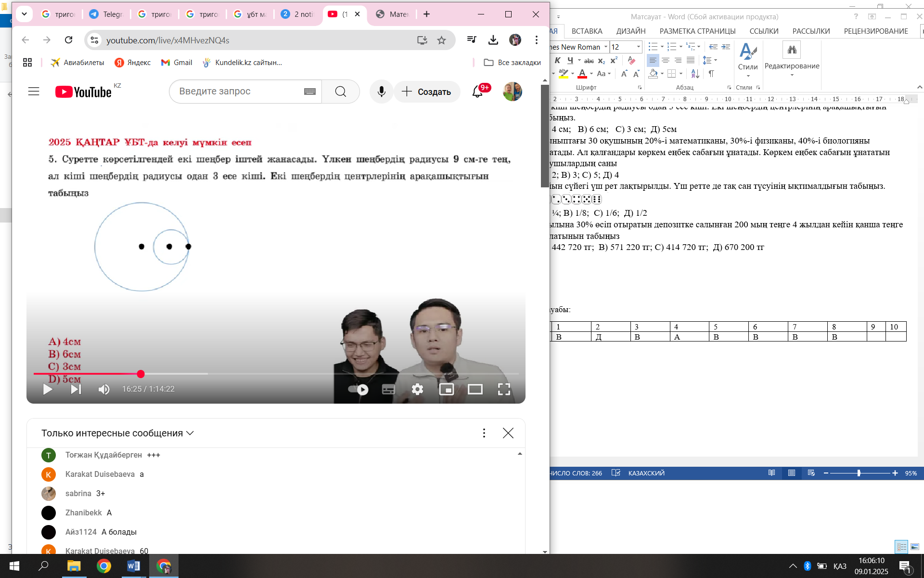Increase paragraph indent in Word
Viewport: 924px width, 578px height.
[726, 47]
